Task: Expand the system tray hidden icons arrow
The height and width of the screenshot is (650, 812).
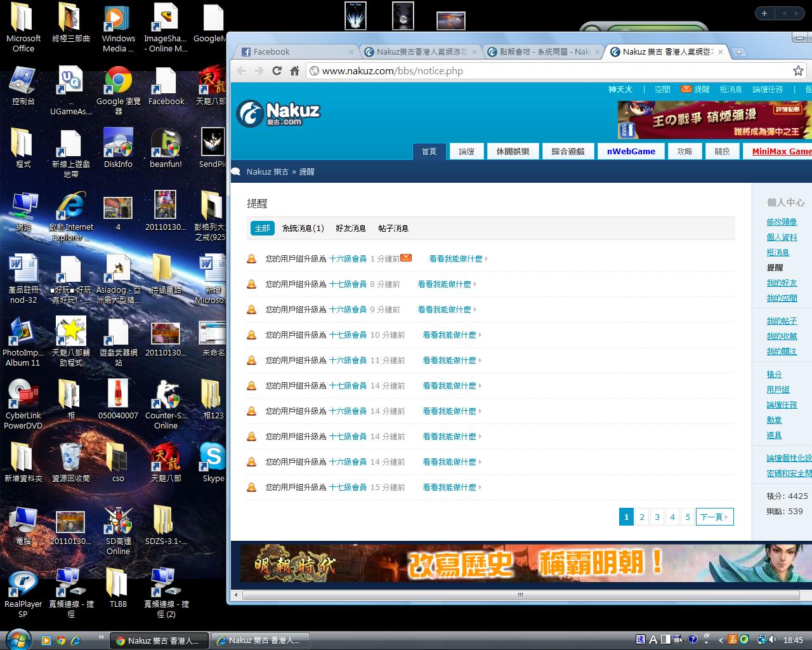Action: click(x=720, y=640)
